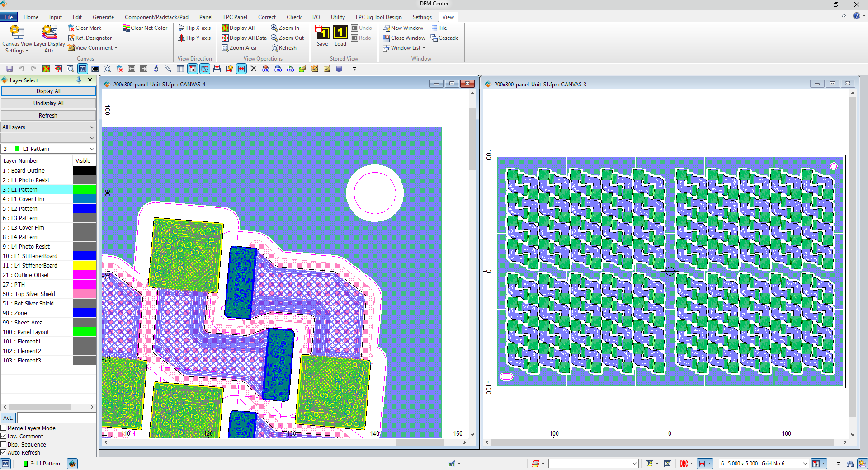Screen dimensions: 868x470
Task: Toggle Auto Refresh checkbox
Action: tap(4, 452)
